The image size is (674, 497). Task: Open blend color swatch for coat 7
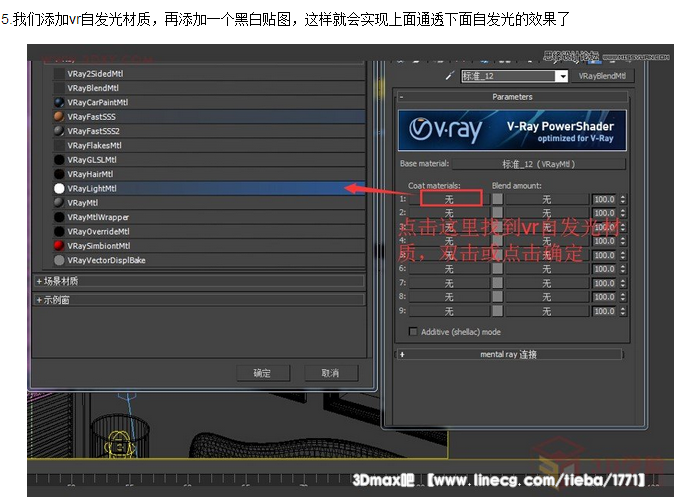point(497,283)
